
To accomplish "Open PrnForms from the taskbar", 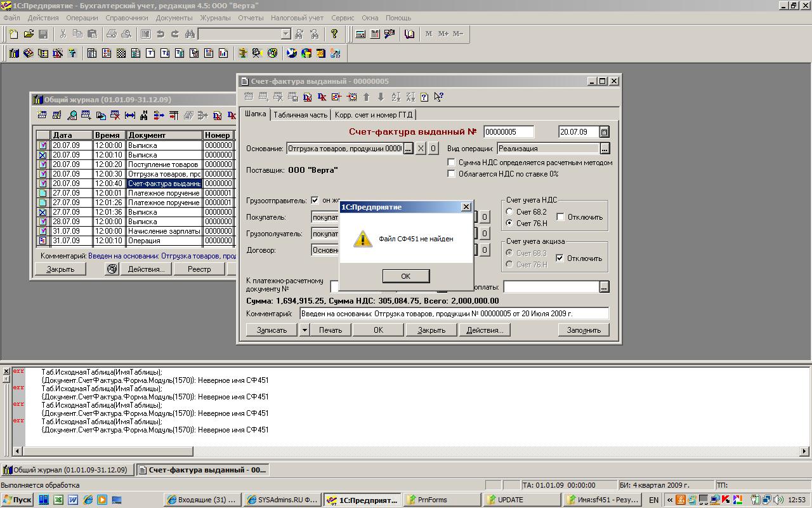I will (442, 500).
